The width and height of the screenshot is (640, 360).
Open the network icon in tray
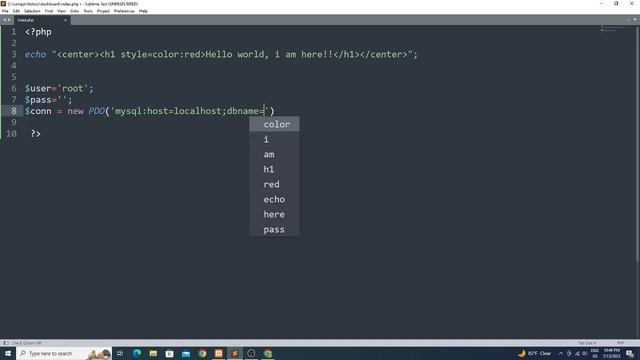point(577,353)
